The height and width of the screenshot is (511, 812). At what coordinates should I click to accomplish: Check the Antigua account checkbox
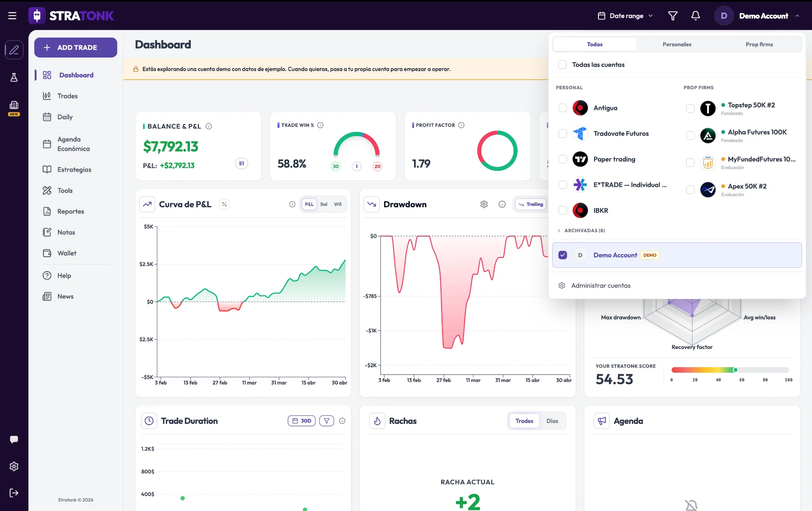pyautogui.click(x=562, y=108)
